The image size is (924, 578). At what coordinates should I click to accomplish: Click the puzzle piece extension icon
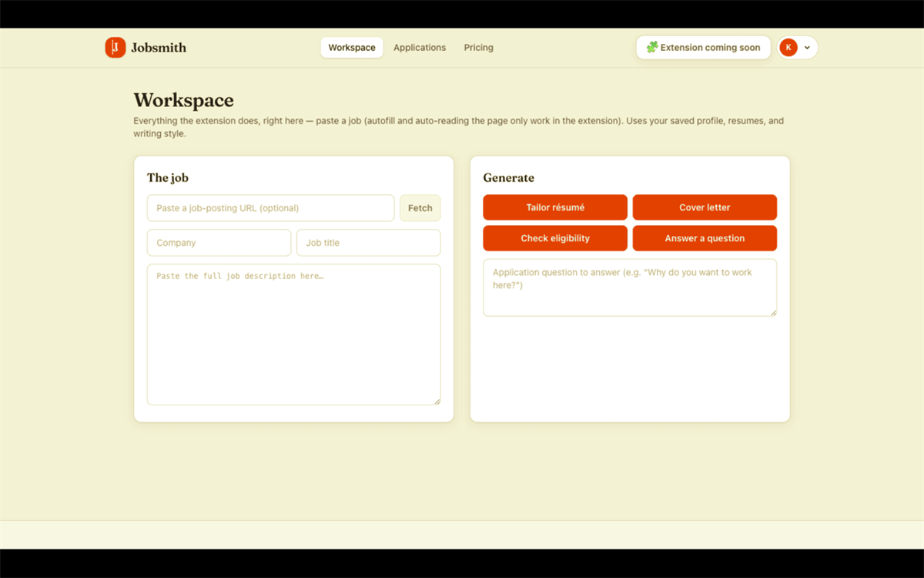pyautogui.click(x=652, y=47)
